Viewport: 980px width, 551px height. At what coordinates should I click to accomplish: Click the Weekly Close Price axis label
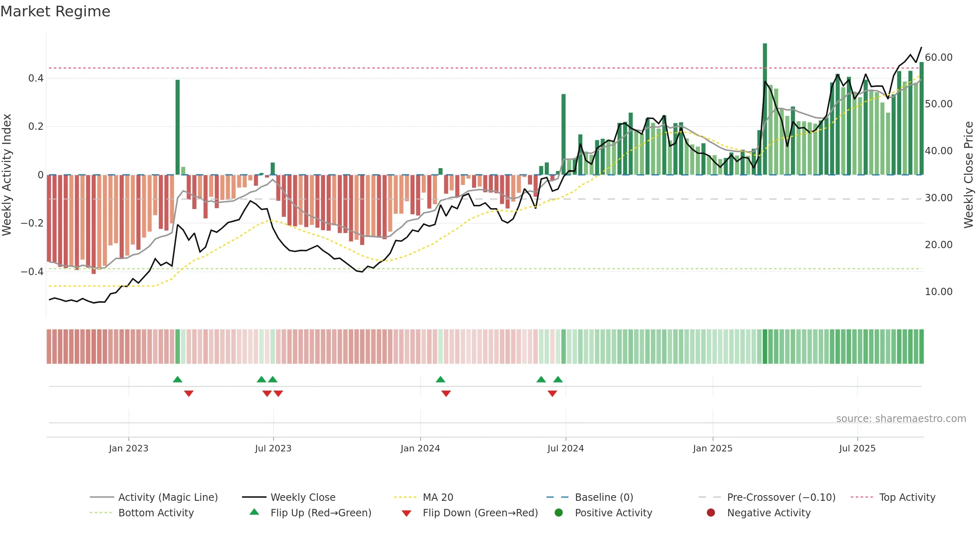click(x=969, y=175)
